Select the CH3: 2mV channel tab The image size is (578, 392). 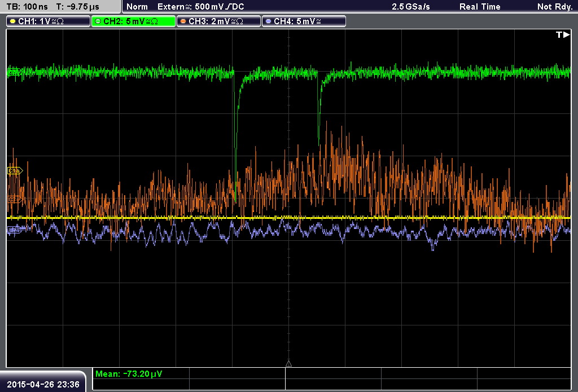tap(218, 21)
